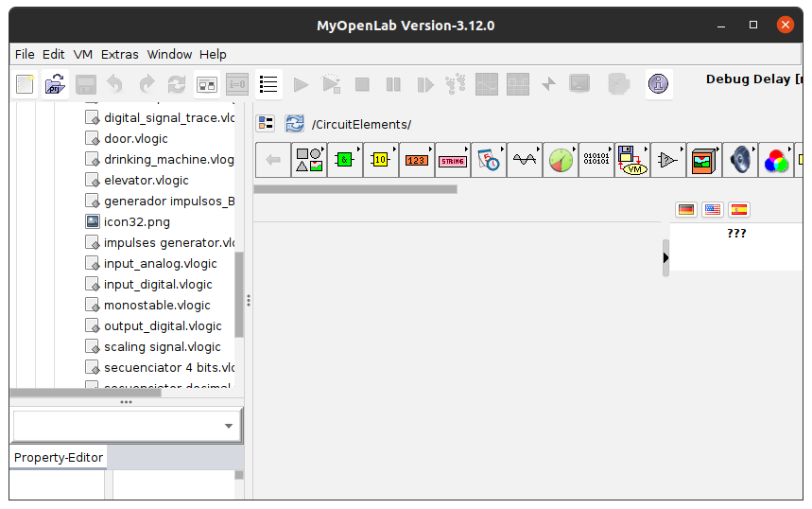Image resolution: width=812 pixels, height=509 pixels.
Task: Open the loudspeaker sound element group
Action: click(740, 160)
